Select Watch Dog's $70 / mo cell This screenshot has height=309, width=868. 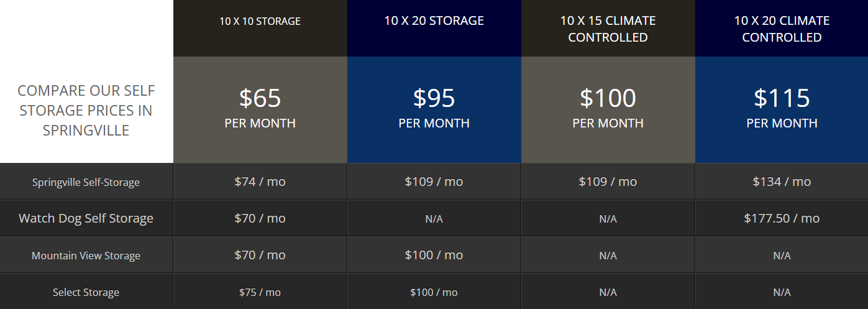pos(260,218)
